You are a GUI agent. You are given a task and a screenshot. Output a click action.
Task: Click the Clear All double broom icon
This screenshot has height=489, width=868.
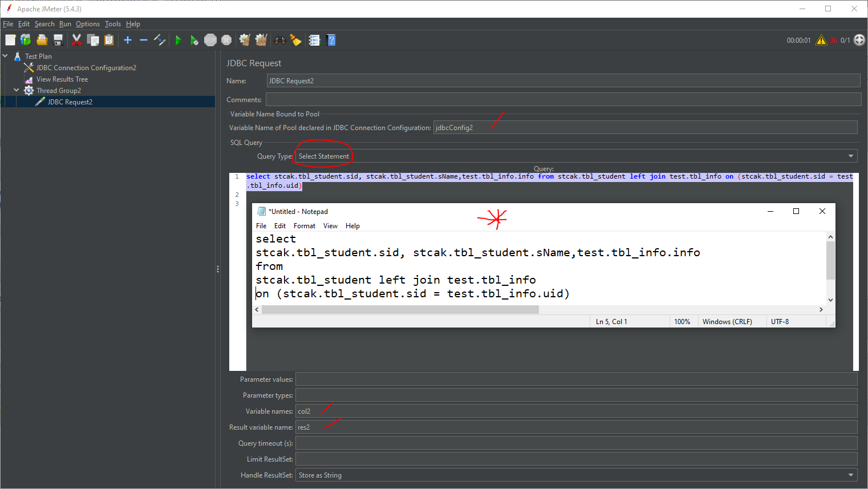261,40
